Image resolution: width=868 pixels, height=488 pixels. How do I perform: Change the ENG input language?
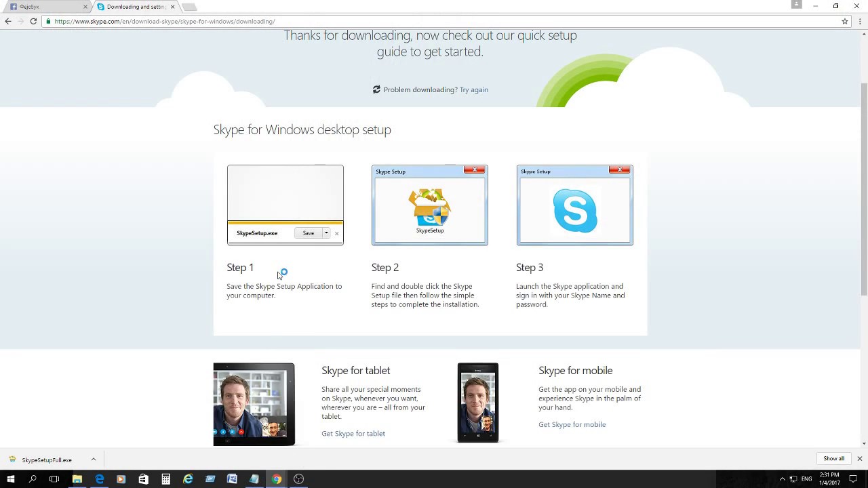(806, 479)
